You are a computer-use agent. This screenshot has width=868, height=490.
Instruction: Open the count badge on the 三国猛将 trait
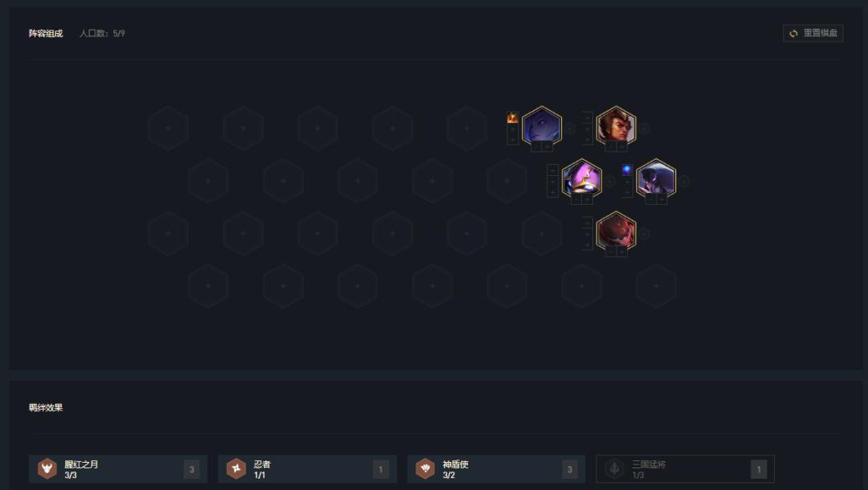tap(759, 469)
